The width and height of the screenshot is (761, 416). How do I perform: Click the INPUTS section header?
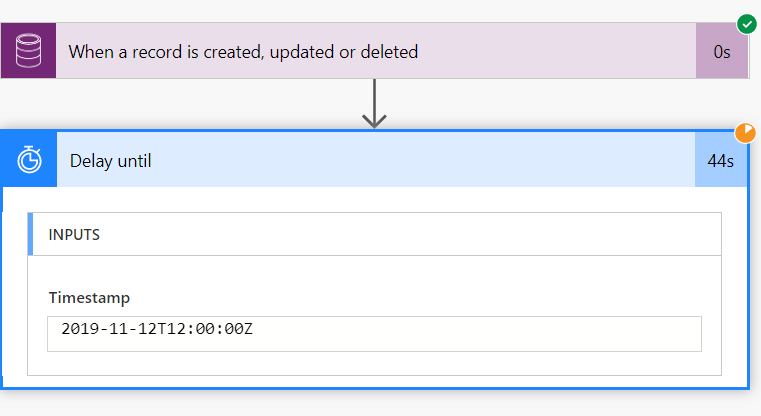coord(374,234)
